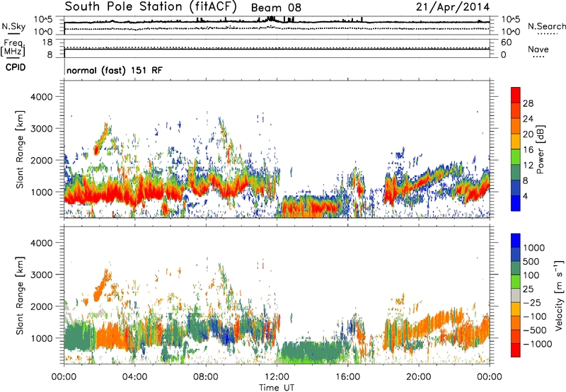
Task: Click the 'South Pole Station (fitACF)' title
Action: click(151, 7)
